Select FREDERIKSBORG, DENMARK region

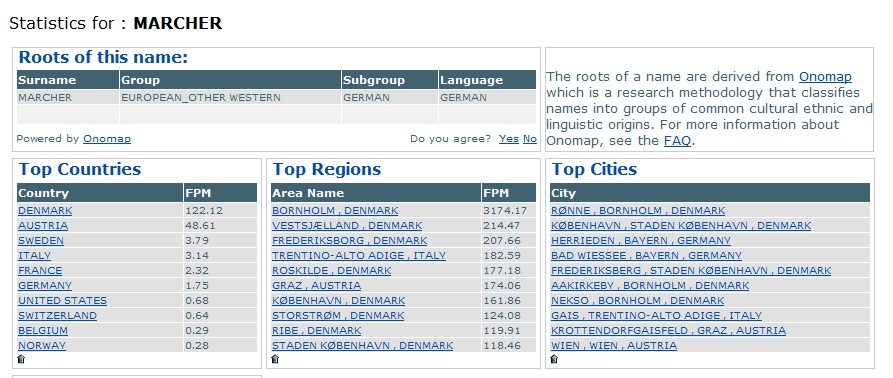349,240
